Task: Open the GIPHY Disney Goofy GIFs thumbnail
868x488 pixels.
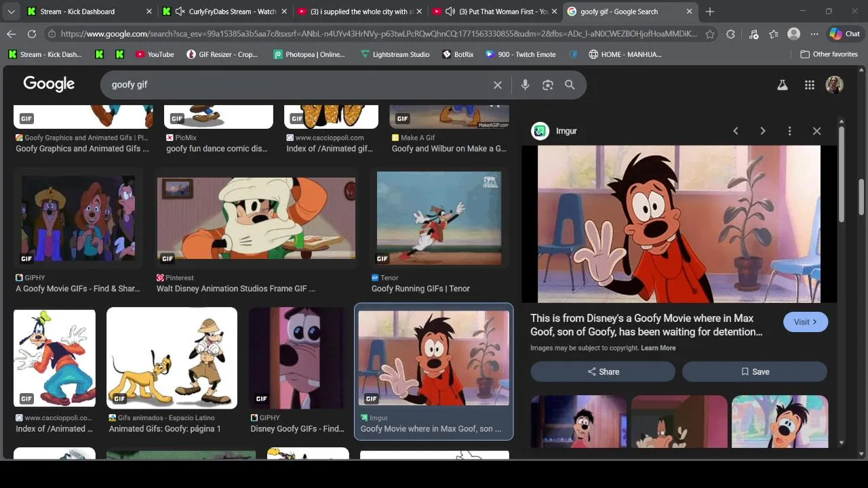Action: (297, 358)
